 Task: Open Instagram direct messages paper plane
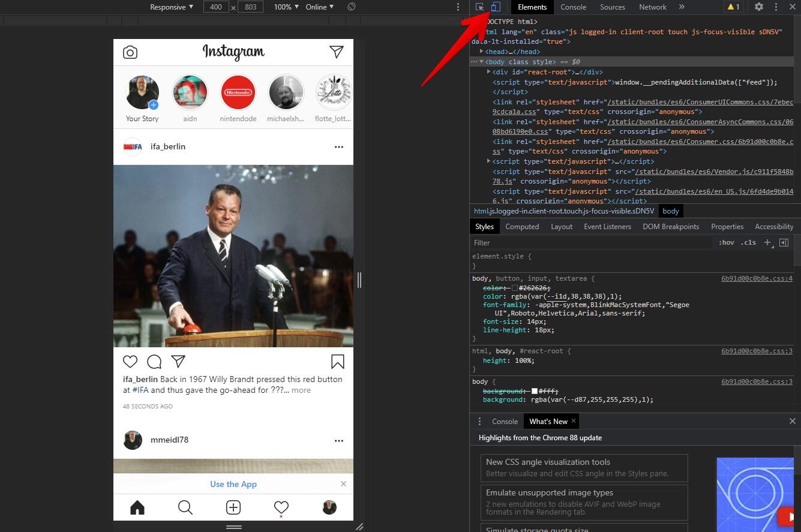tap(337, 52)
